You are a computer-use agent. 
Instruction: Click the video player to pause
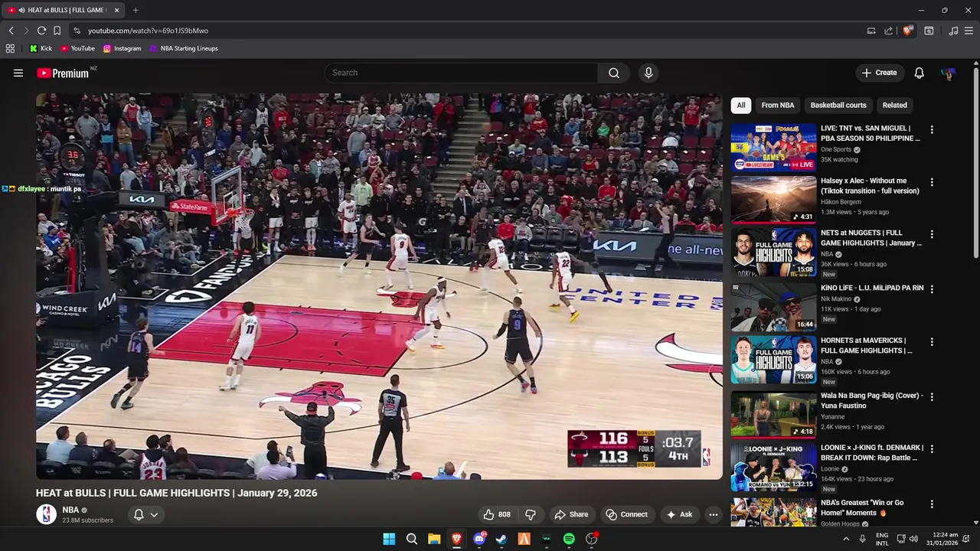[379, 286]
